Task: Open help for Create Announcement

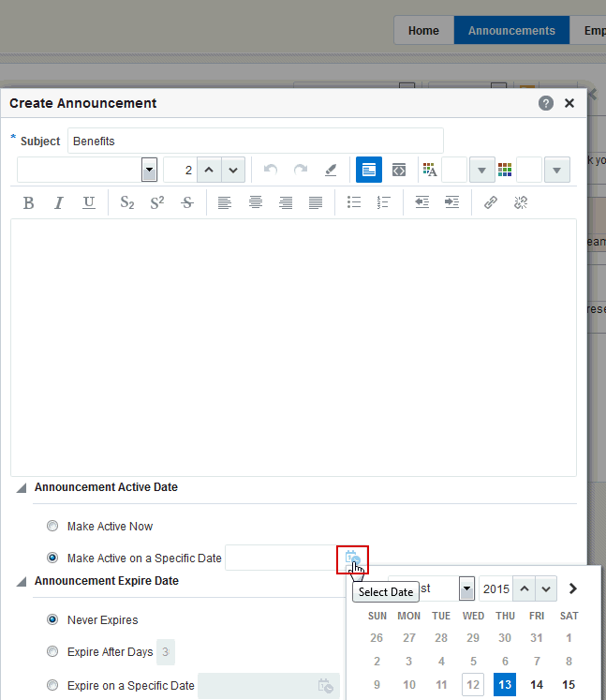Action: point(546,103)
